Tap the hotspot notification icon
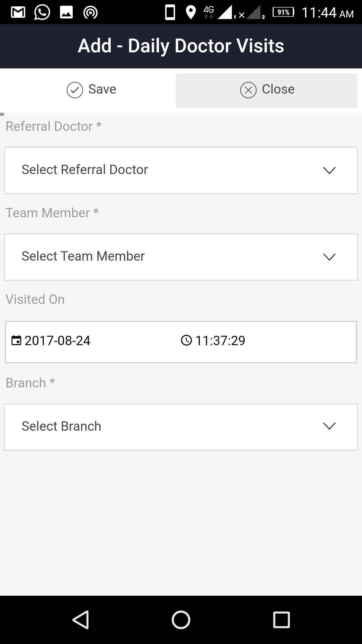This screenshot has height=644, width=362. [90, 12]
